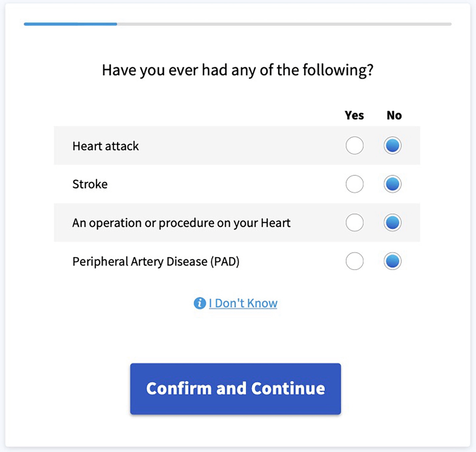Click the blue filled progress bar segment
Screen dimensions: 476x452
(x=70, y=24)
